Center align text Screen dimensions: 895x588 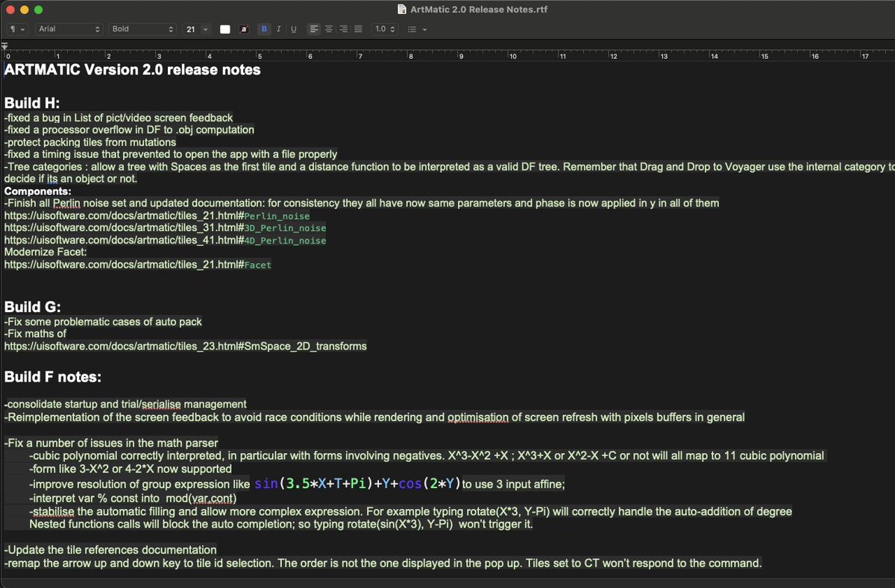click(x=329, y=29)
